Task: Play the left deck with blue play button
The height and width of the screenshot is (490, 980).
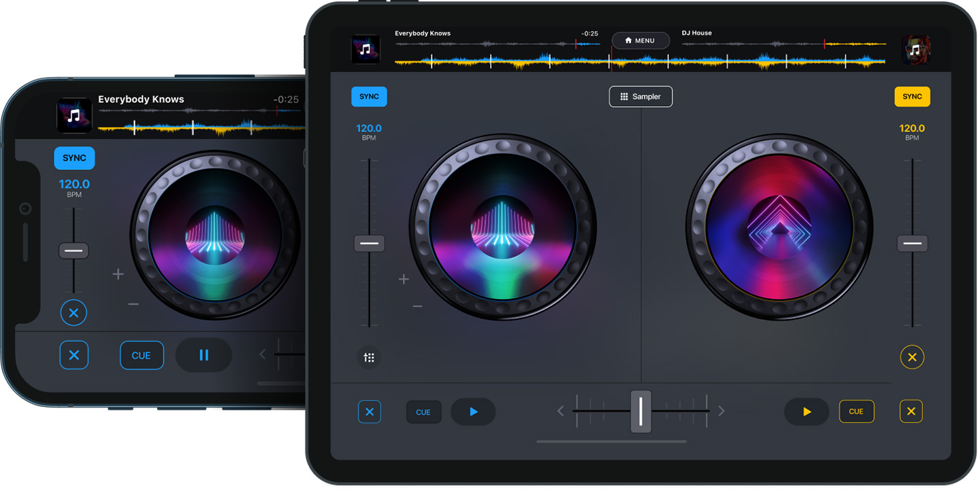Action: click(x=473, y=412)
